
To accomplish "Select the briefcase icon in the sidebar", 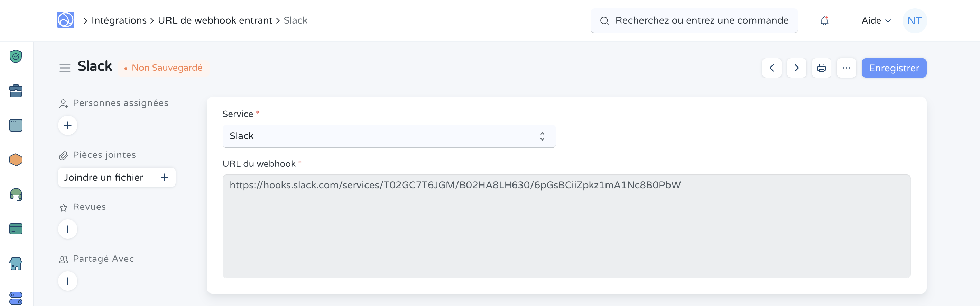I will (15, 91).
